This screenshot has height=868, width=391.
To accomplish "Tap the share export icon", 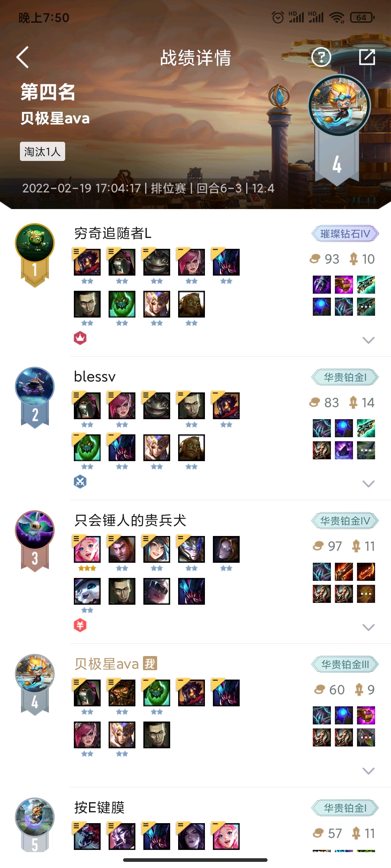I will [x=367, y=57].
